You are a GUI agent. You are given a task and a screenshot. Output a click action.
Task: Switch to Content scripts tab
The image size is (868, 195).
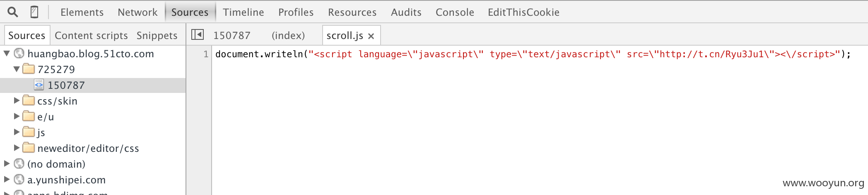tap(91, 36)
